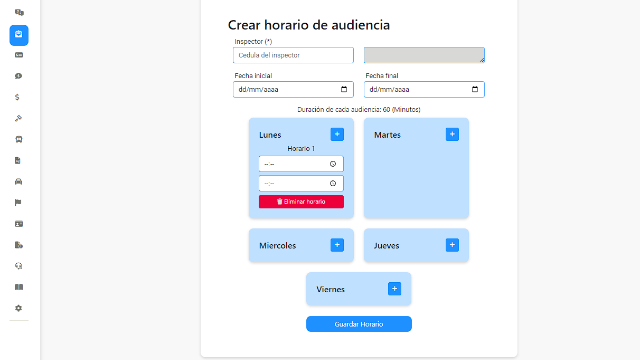Click the Viernes day heading
Image resolution: width=640 pixels, height=364 pixels.
pos(331,290)
